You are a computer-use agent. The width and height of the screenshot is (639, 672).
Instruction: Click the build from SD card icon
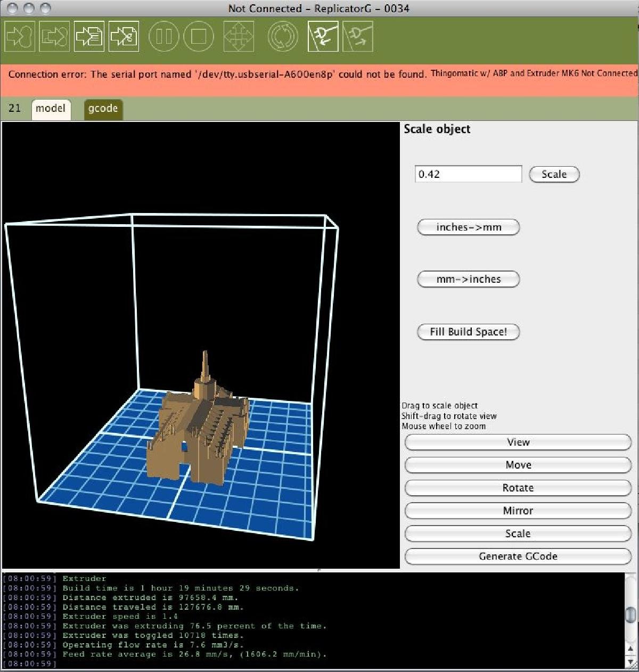tap(54, 36)
